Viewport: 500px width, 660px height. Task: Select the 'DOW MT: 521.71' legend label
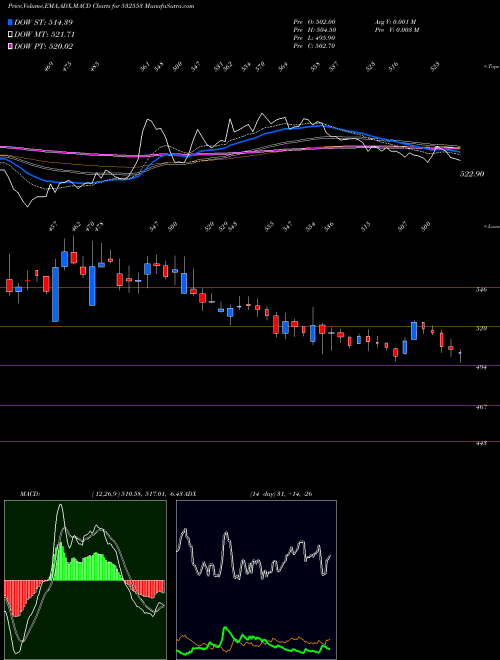[45, 34]
